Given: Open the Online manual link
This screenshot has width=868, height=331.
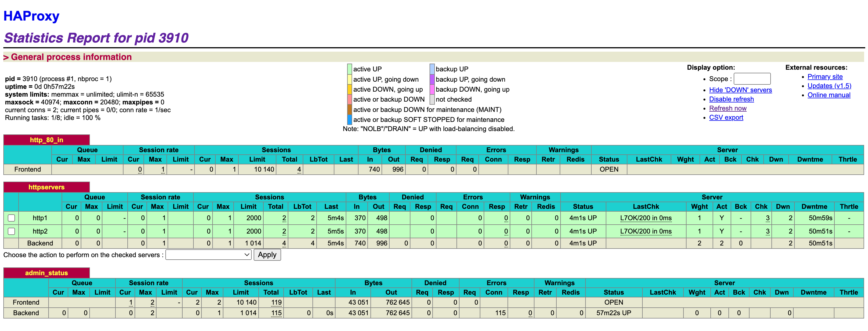Looking at the screenshot, I should 829,95.
